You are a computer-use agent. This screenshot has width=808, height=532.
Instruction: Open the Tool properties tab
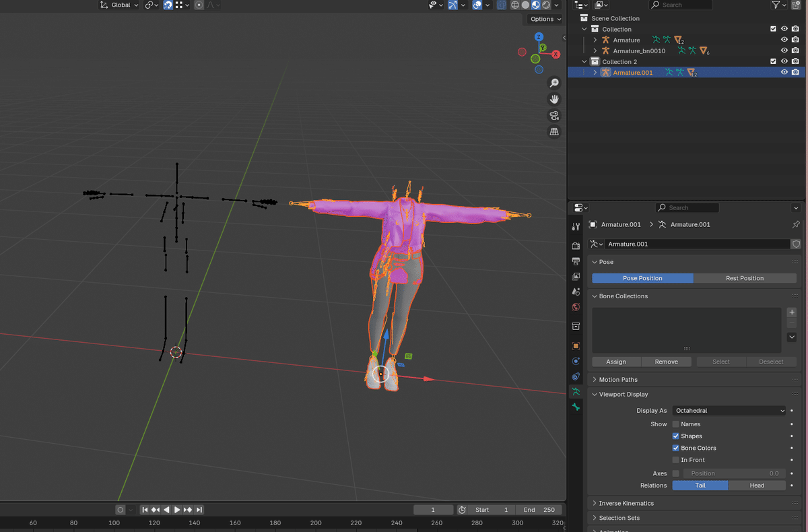pyautogui.click(x=576, y=227)
